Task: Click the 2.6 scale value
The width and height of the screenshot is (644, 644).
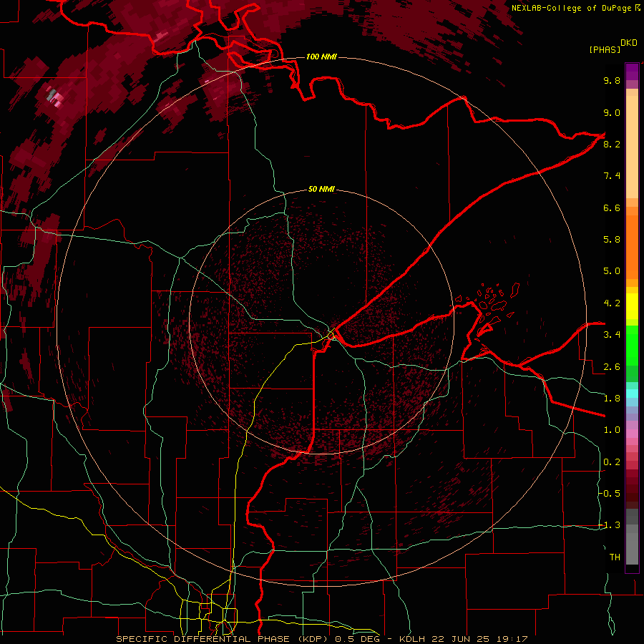Action: click(612, 367)
